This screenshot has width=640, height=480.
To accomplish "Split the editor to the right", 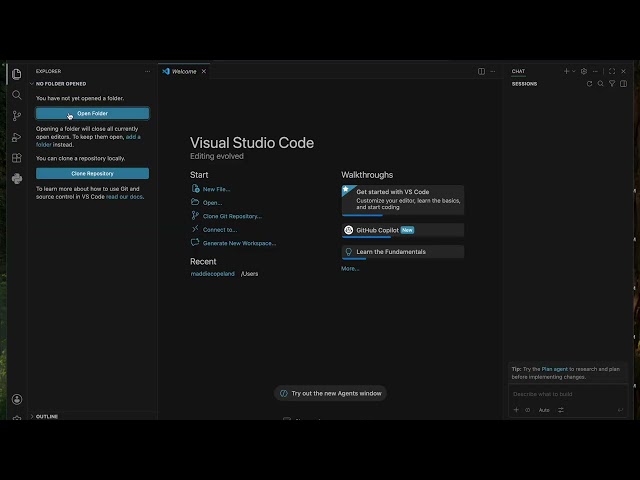I will 481,71.
